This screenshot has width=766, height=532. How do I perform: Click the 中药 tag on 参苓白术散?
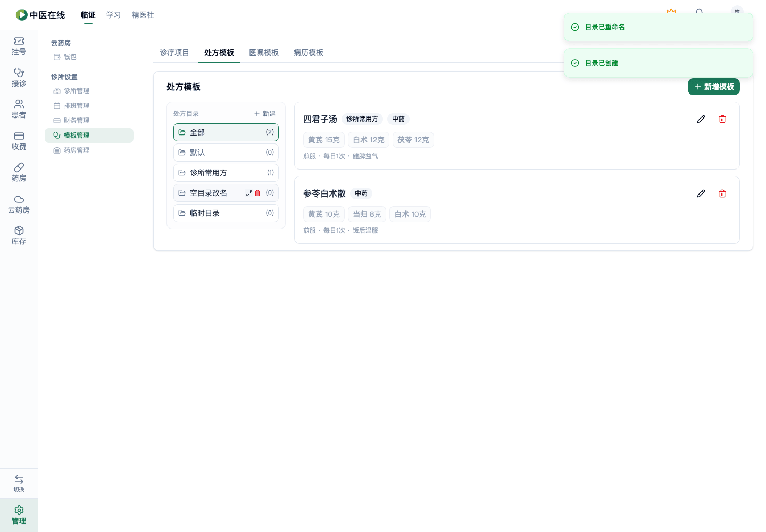tap(361, 193)
